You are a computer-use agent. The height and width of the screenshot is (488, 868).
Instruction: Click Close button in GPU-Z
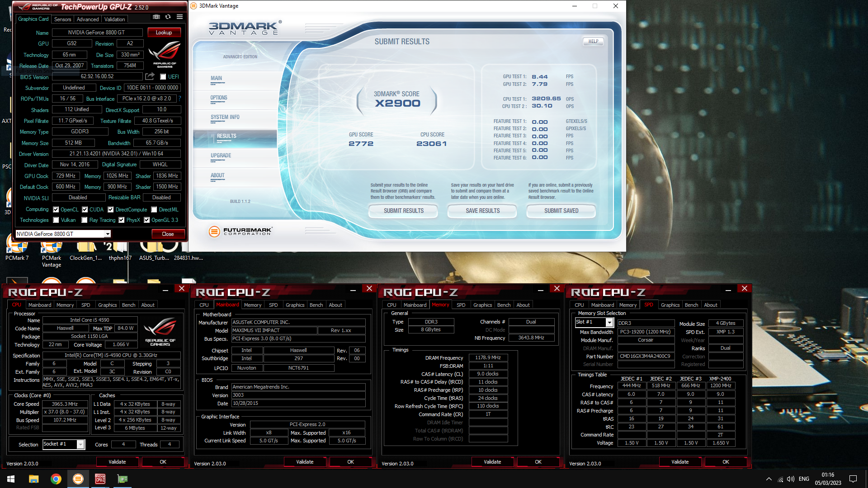pos(168,234)
